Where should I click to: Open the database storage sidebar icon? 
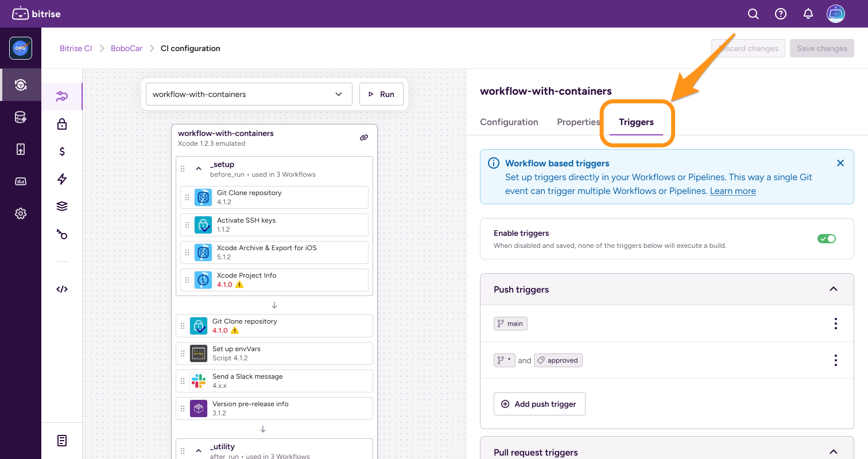[x=21, y=118]
